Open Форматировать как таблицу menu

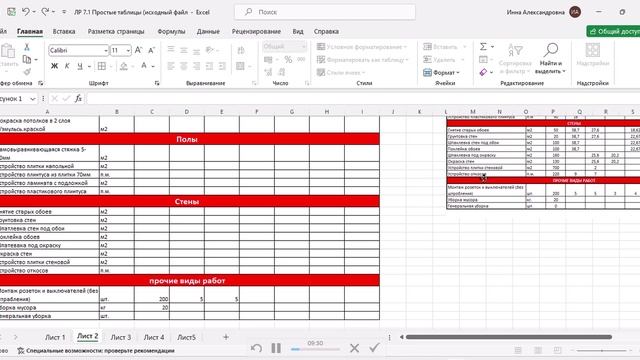click(362, 60)
